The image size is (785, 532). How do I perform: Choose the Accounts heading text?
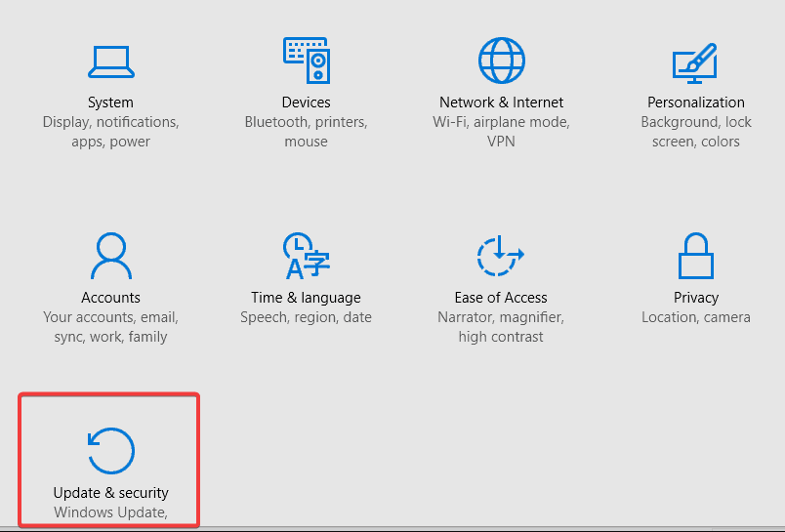[x=110, y=298]
